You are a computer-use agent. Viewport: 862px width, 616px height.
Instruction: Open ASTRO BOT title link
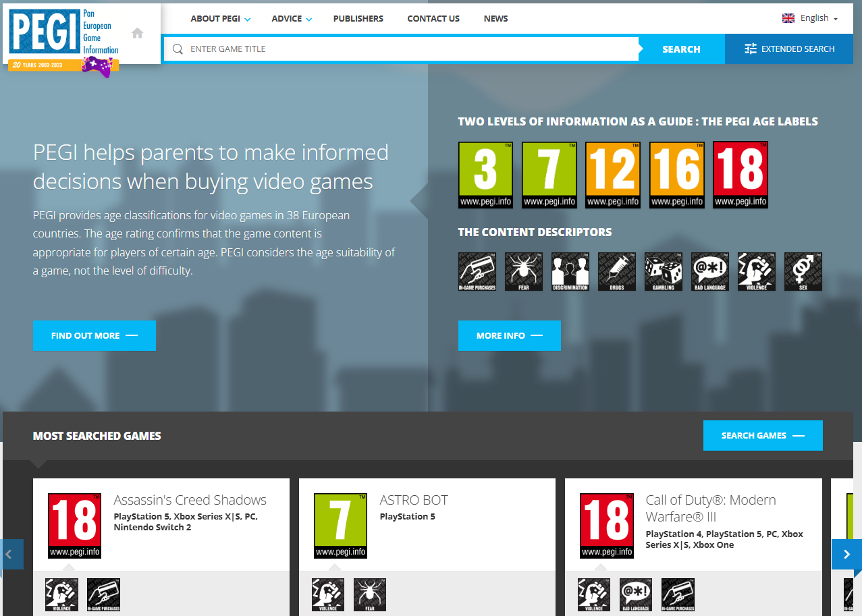[x=414, y=500]
